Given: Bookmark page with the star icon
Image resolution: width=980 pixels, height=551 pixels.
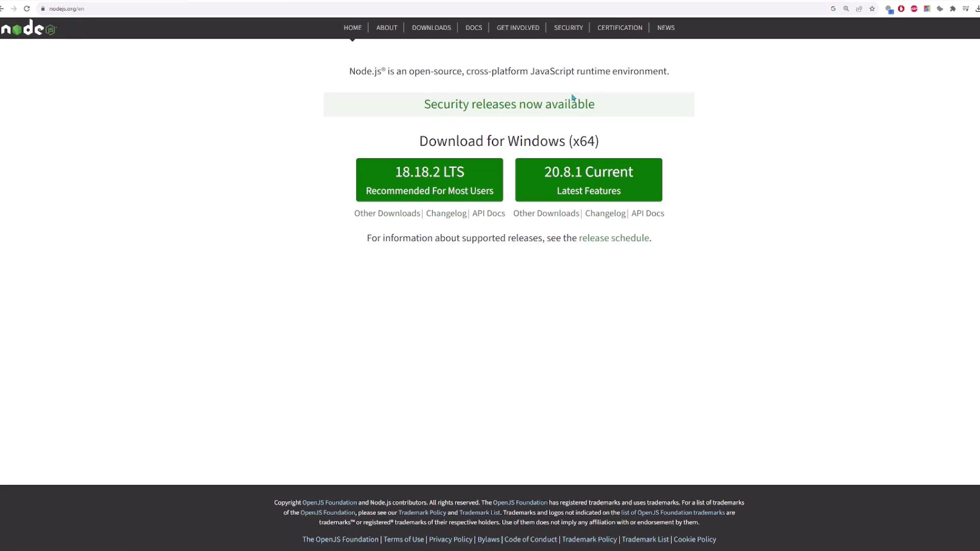Looking at the screenshot, I should coord(872,9).
